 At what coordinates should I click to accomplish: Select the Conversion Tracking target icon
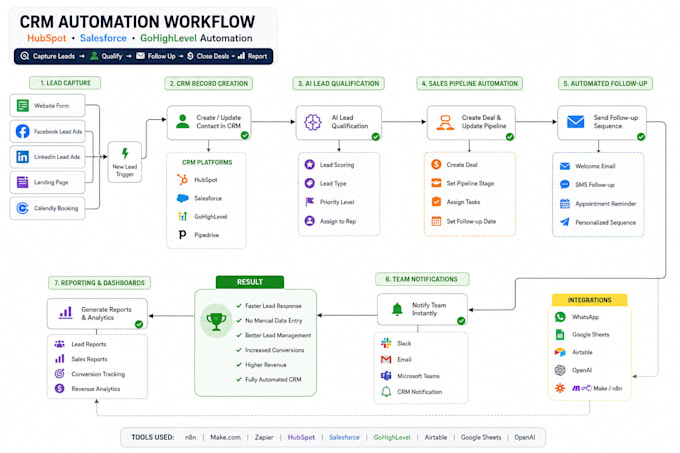point(59,373)
